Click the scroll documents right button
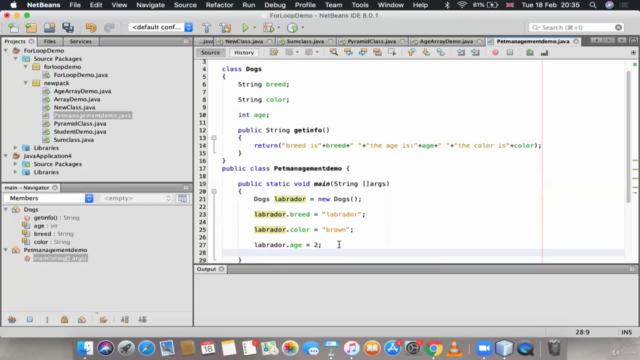Viewport: 640px width, 360px height. [608, 41]
